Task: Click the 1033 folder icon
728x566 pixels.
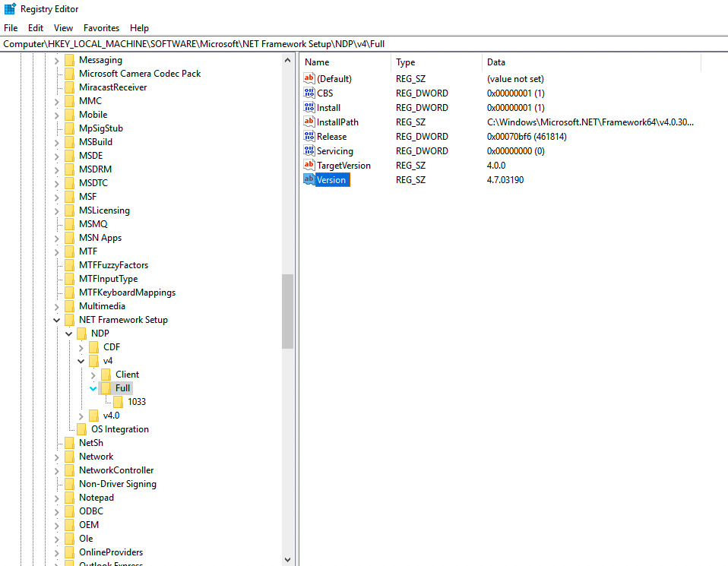Action: (x=118, y=402)
